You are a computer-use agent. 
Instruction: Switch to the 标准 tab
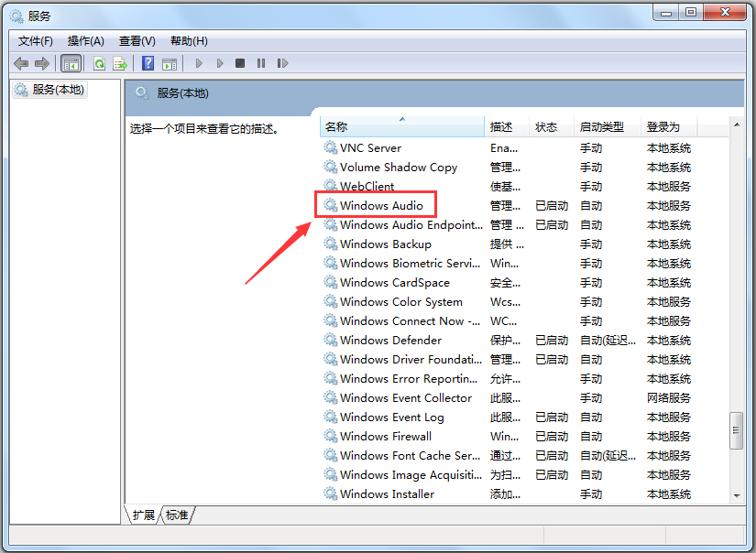[177, 515]
